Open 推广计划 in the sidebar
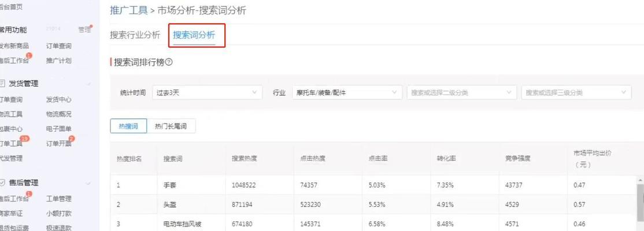644x231 pixels. click(59, 61)
